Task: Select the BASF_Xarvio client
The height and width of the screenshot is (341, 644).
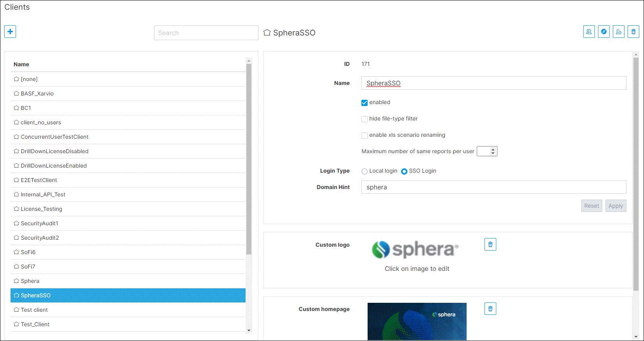Action: click(x=128, y=94)
